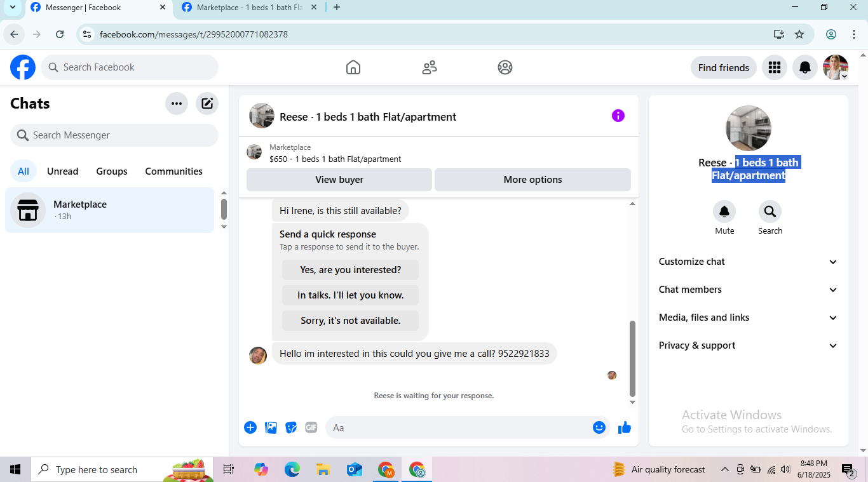
Task: Open Copilot from taskbar
Action: tap(261, 470)
